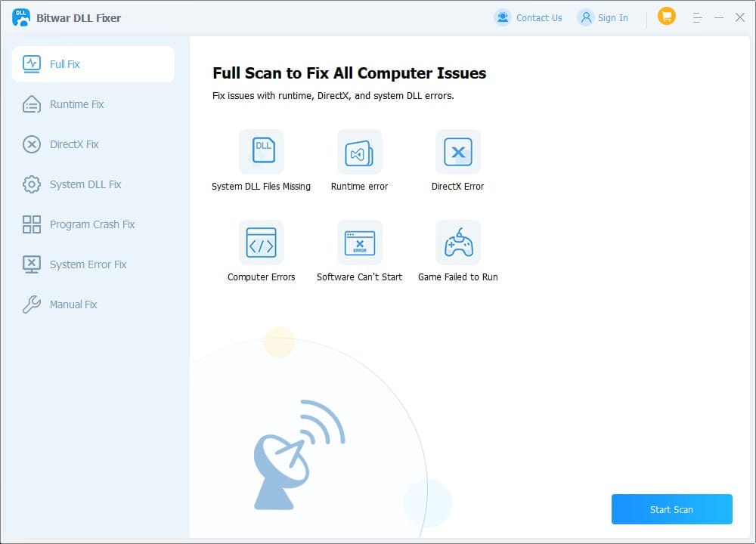Open the System Error Fix section
The image size is (756, 544).
[x=94, y=264]
